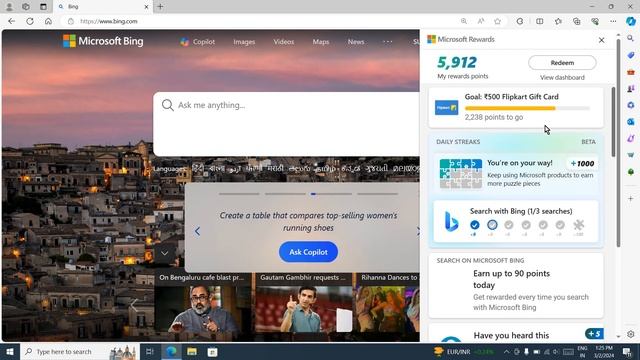Open the You're on your way puzzle card
The image size is (640, 360).
click(x=516, y=173)
